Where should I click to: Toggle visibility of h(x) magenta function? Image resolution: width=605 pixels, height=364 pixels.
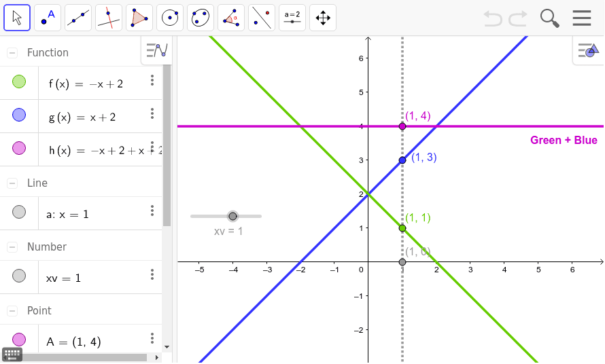(x=19, y=148)
